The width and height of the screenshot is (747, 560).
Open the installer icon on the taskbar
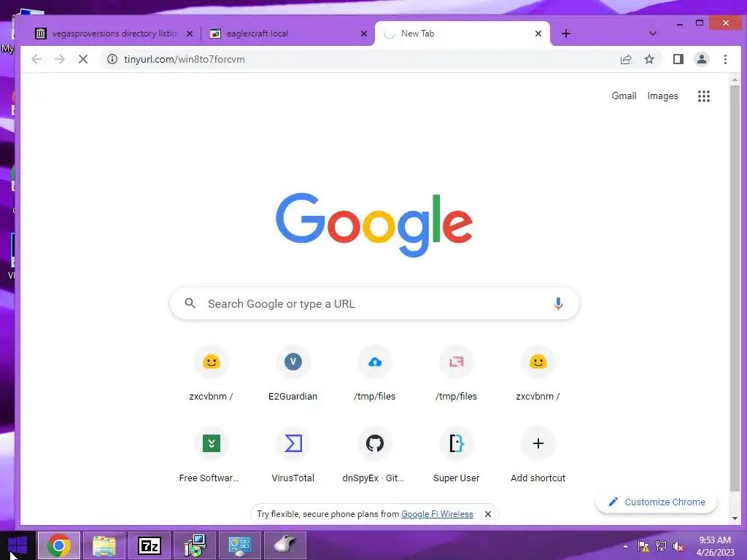pyautogui.click(x=195, y=545)
